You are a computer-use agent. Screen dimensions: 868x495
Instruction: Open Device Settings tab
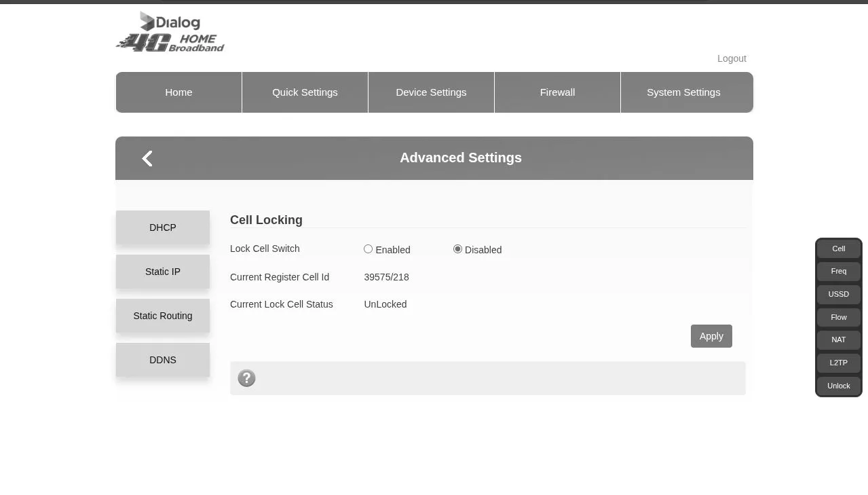click(431, 92)
